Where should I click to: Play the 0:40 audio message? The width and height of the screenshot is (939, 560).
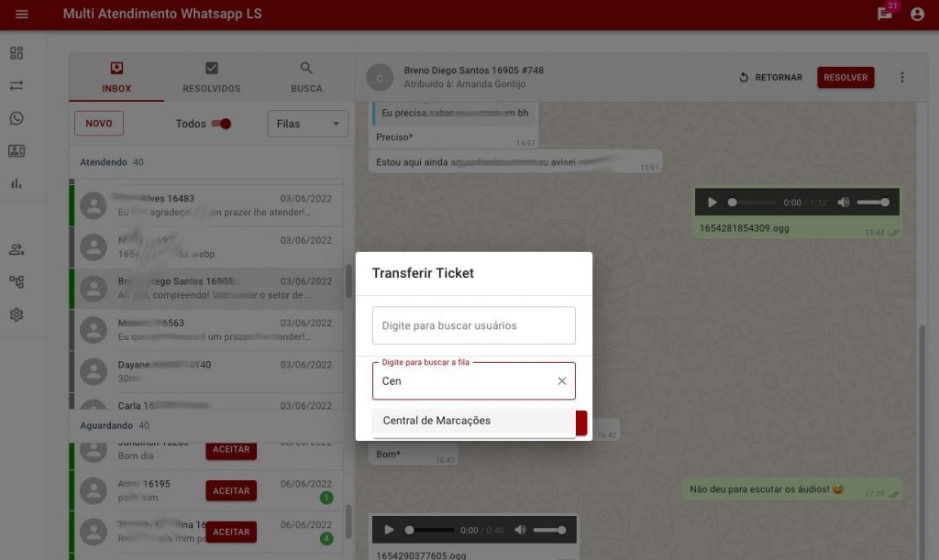389,530
